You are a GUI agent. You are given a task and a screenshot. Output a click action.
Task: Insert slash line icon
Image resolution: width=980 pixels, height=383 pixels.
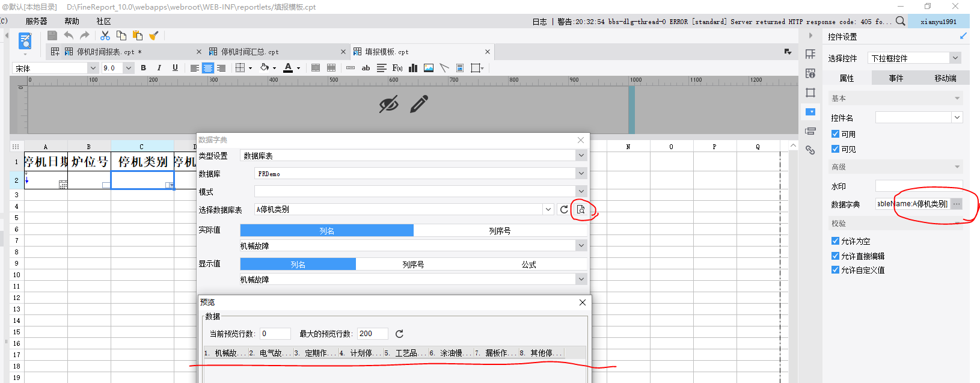coord(444,68)
